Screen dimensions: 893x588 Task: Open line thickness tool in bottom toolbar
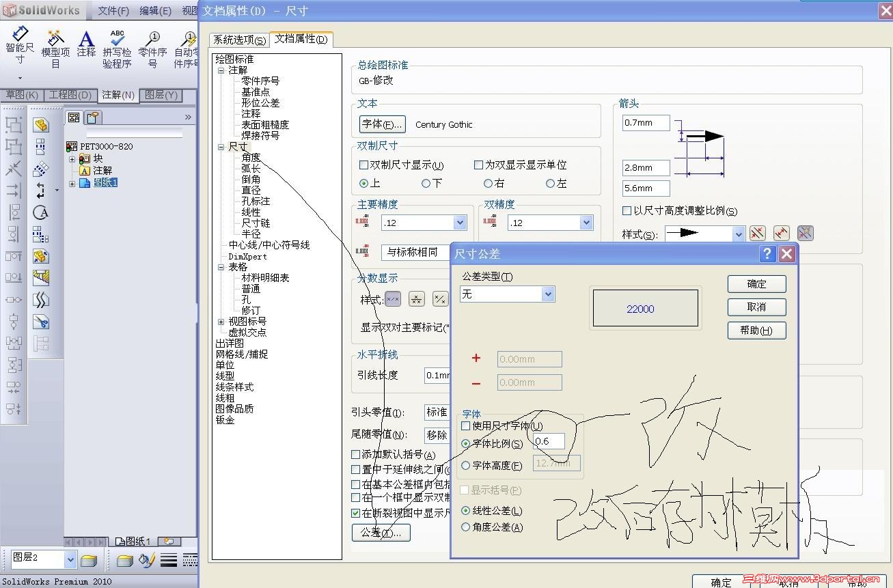(x=168, y=559)
